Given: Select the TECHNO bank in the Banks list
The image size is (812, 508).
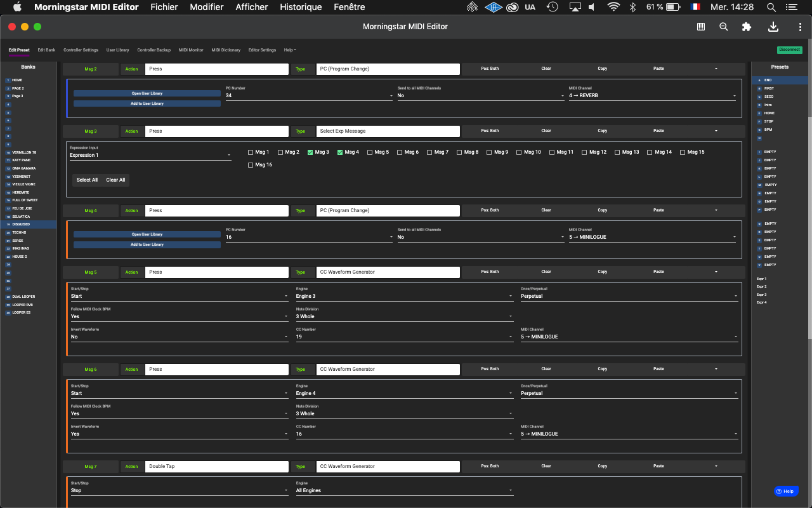Looking at the screenshot, I should (x=20, y=232).
